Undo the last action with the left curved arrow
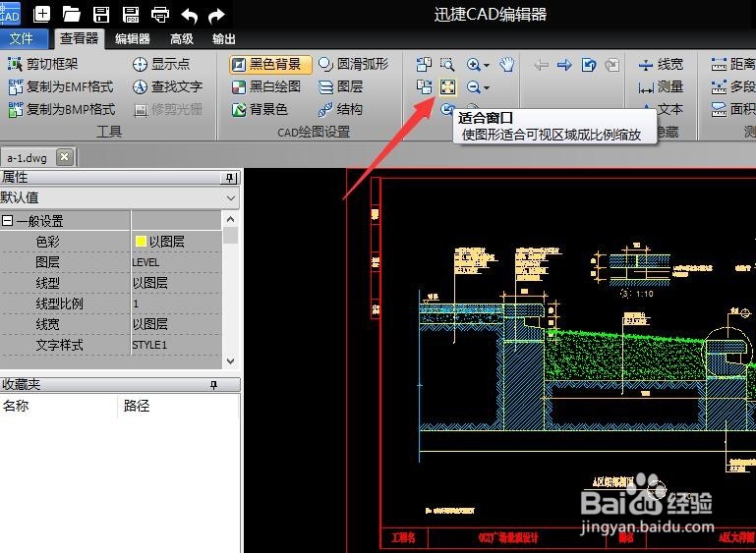 [x=190, y=16]
